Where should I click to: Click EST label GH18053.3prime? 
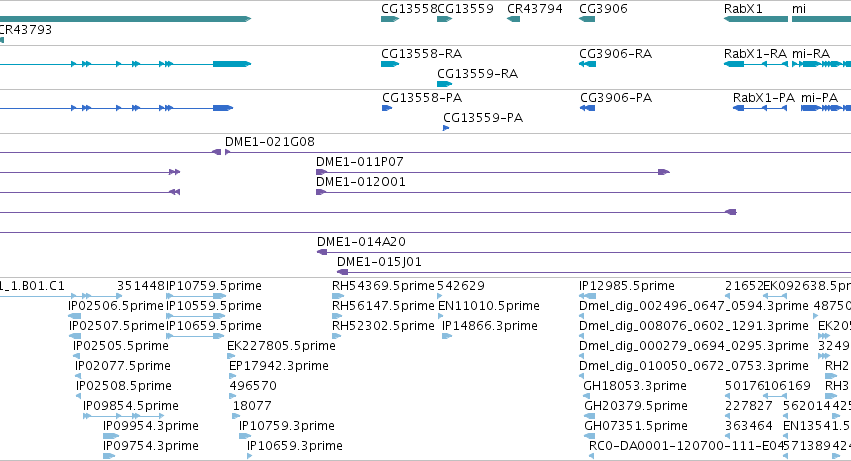[x=635, y=386]
